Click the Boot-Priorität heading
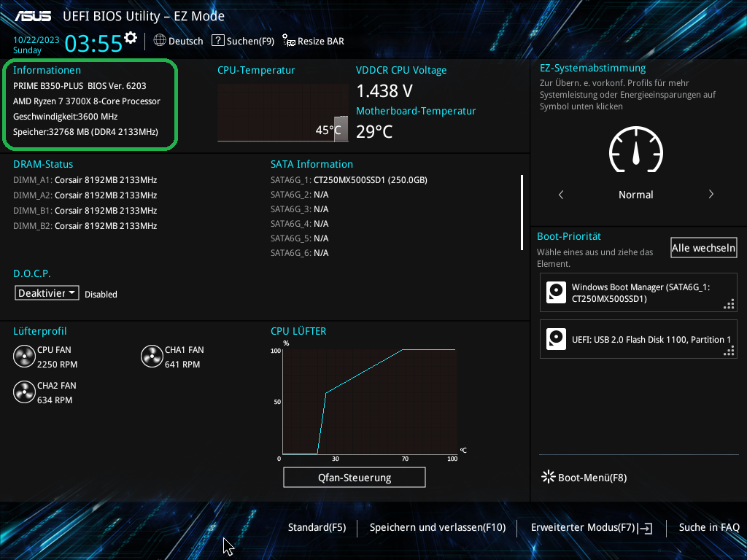 point(569,236)
